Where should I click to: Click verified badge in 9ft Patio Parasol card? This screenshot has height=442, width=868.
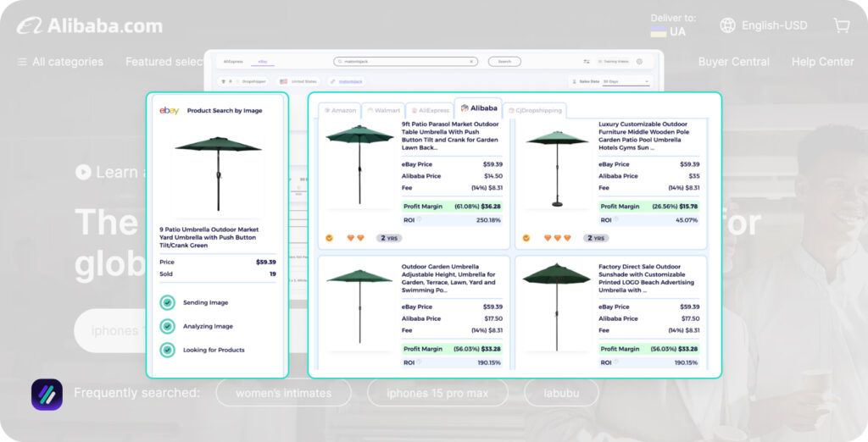[330, 238]
